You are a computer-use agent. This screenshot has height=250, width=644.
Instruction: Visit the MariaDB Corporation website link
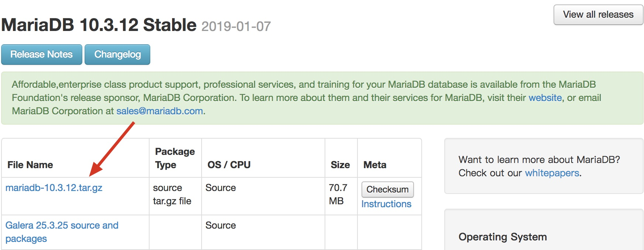(x=545, y=98)
